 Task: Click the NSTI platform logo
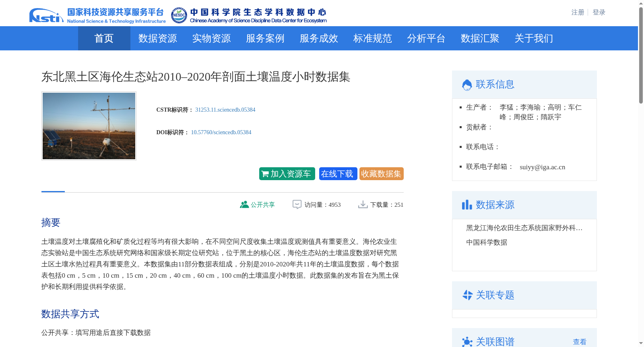tap(97, 15)
